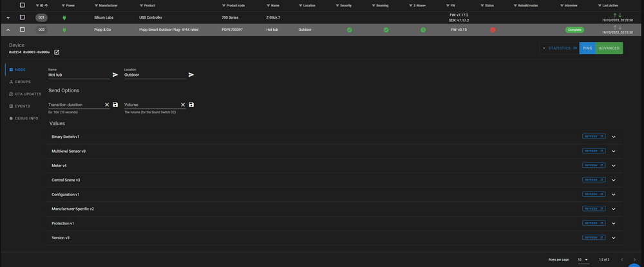Open the Events tab

[19, 106]
